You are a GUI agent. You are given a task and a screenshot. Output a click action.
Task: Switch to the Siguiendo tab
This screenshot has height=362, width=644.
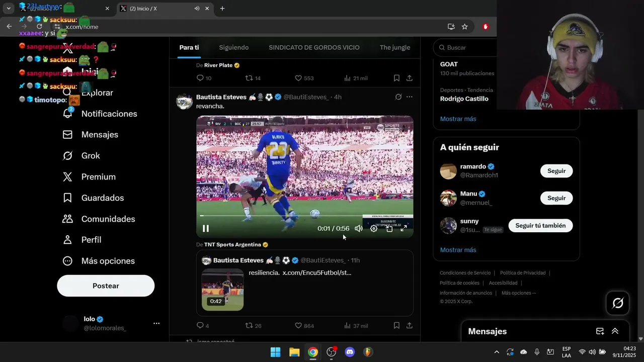tap(234, 47)
